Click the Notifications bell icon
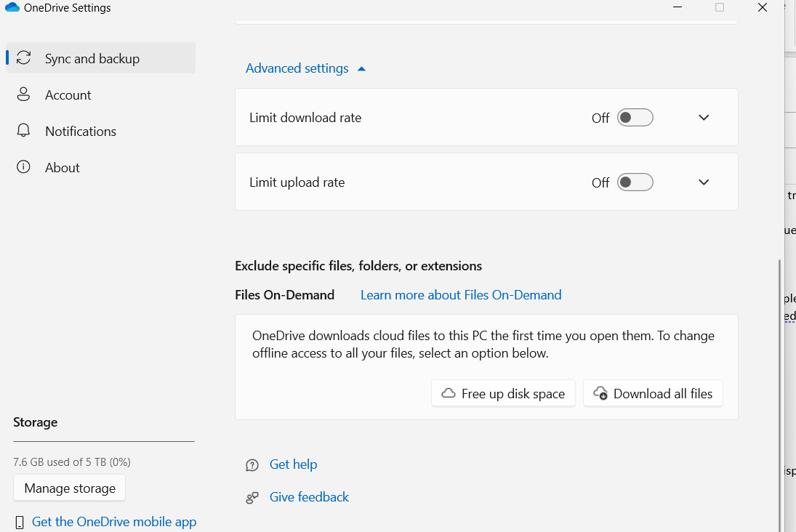This screenshot has height=532, width=796. (23, 131)
